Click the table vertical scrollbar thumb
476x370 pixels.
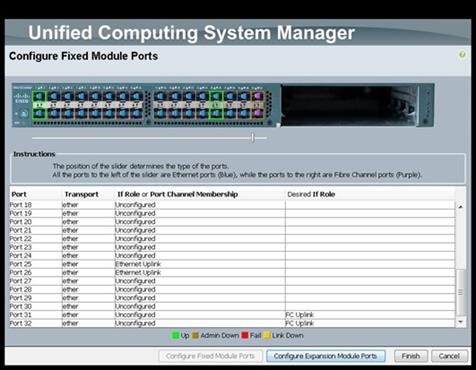click(x=460, y=292)
